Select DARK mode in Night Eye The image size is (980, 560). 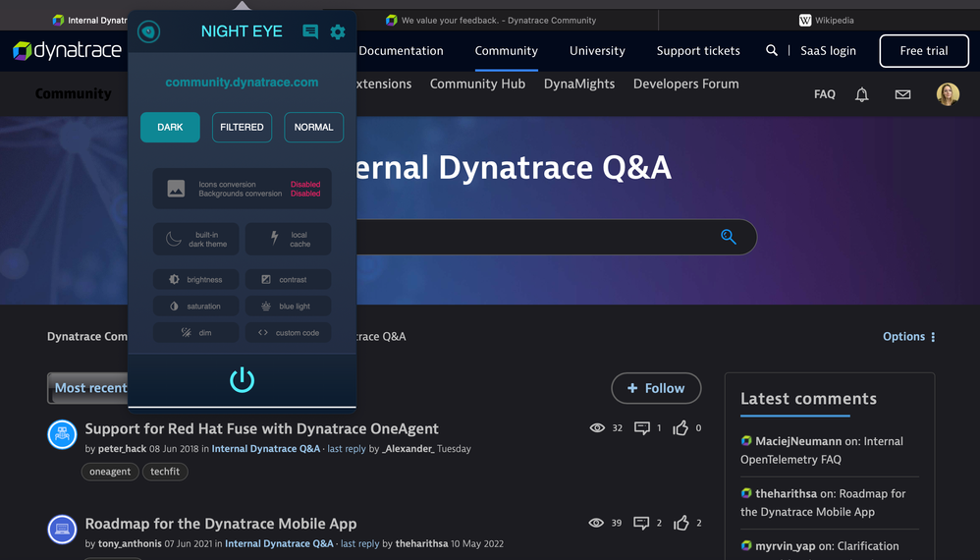(170, 127)
